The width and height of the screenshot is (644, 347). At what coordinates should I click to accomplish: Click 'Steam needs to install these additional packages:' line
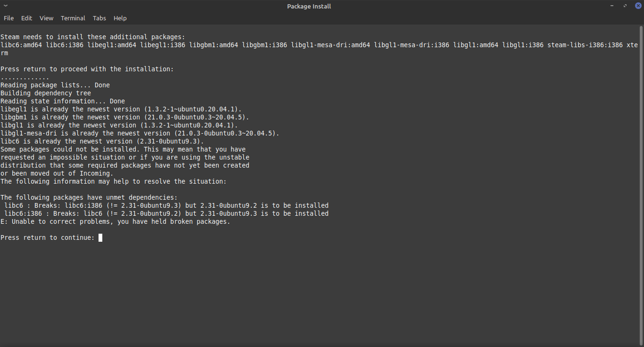(x=93, y=37)
